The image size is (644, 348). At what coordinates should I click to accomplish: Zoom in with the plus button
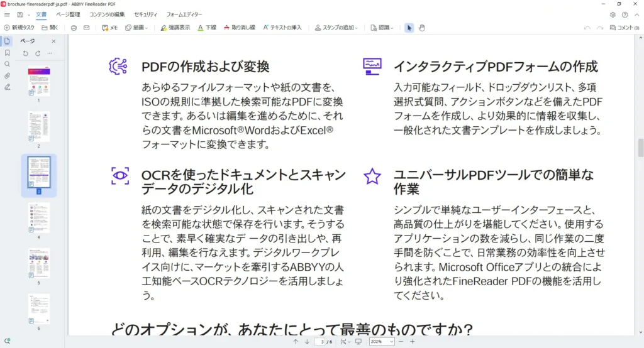pos(413,342)
